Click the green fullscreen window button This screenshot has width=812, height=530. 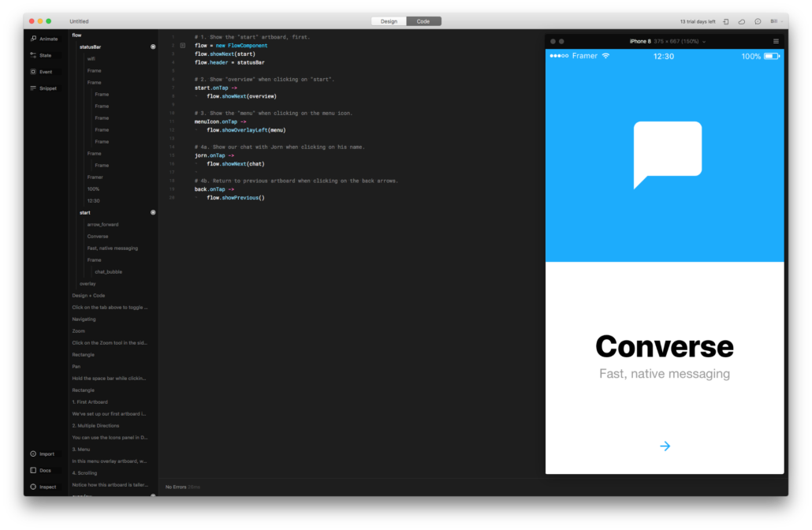coord(49,21)
